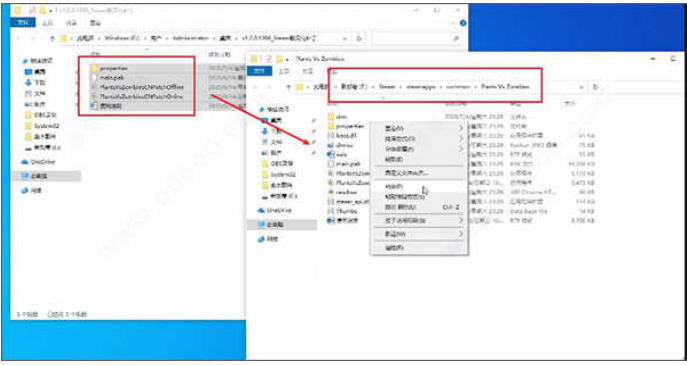The height and width of the screenshot is (365, 687).
Task: Click the help icon in the back window ribbon
Action: [x=463, y=23]
